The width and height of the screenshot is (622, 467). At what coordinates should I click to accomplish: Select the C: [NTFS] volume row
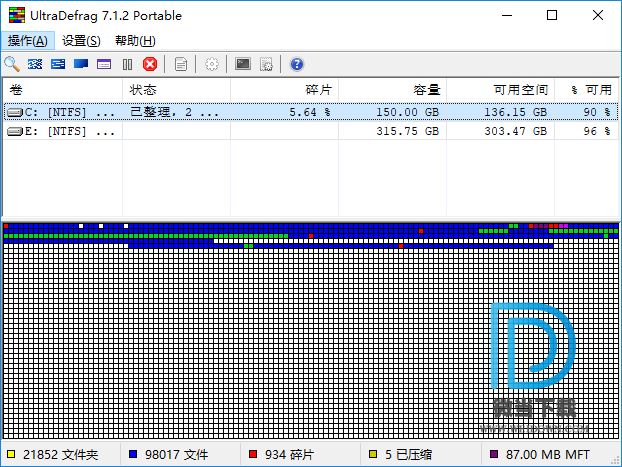311,112
